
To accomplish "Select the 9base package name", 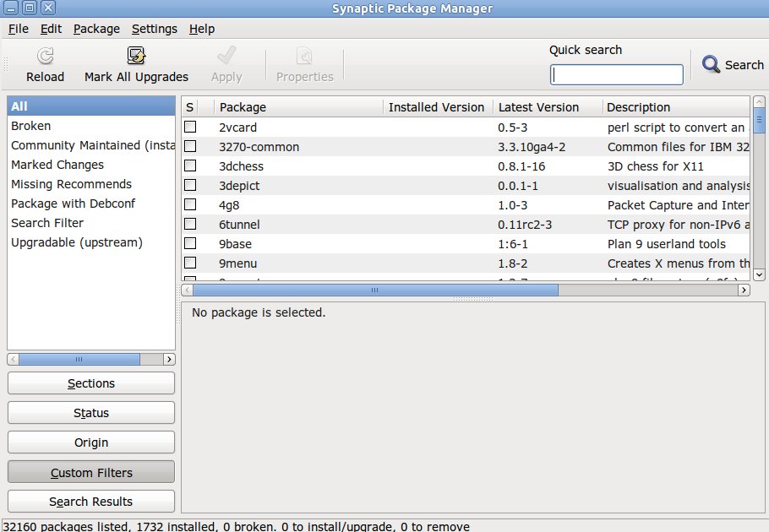I will [x=236, y=244].
